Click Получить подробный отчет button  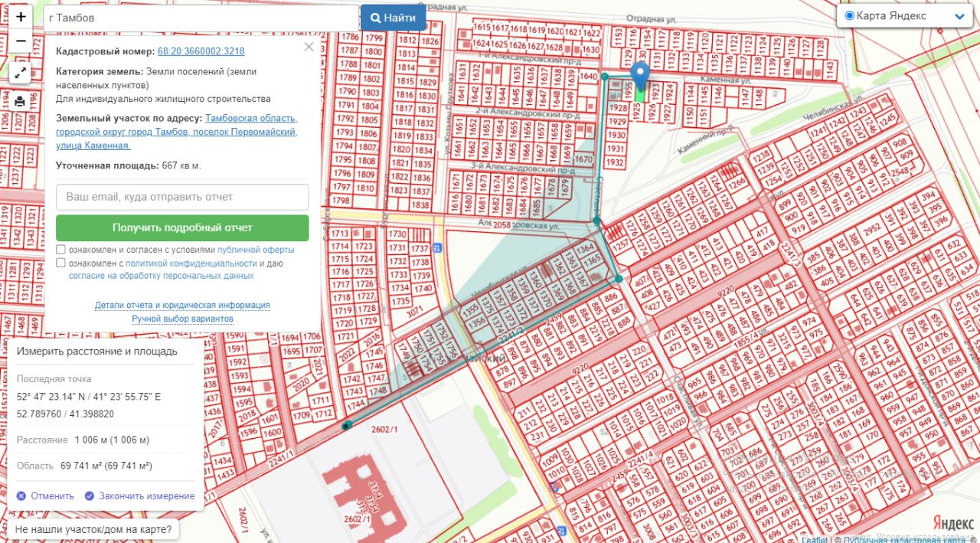pos(182,227)
